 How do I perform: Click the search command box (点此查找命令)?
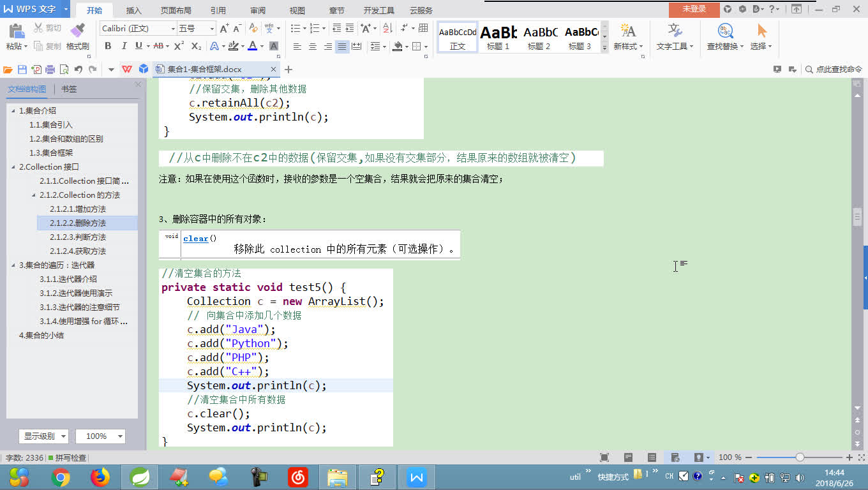click(x=834, y=70)
